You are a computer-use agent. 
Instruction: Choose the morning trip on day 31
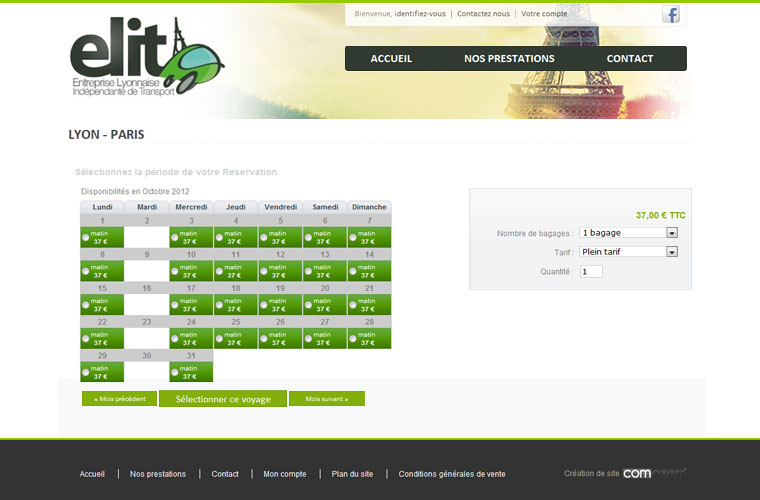pos(175,373)
